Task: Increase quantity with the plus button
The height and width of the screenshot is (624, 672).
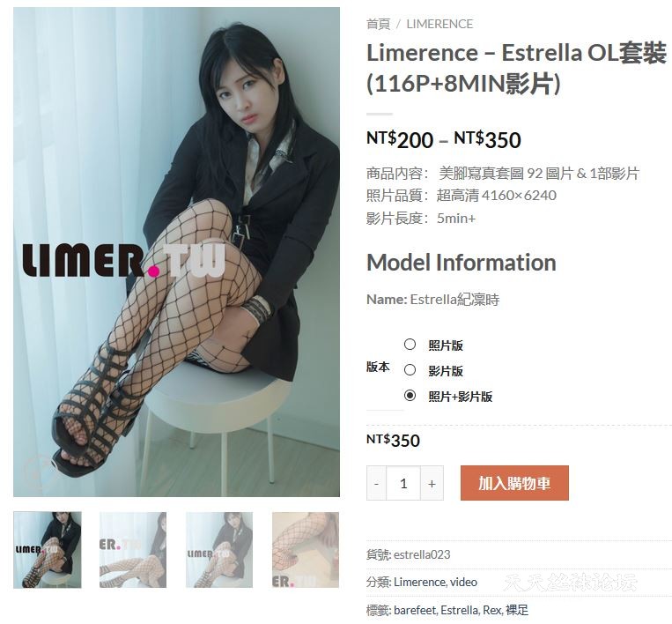Action: [x=432, y=483]
